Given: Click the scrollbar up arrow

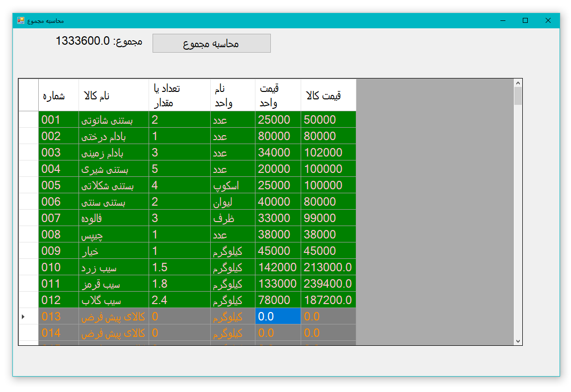Looking at the screenshot, I should pyautogui.click(x=518, y=83).
